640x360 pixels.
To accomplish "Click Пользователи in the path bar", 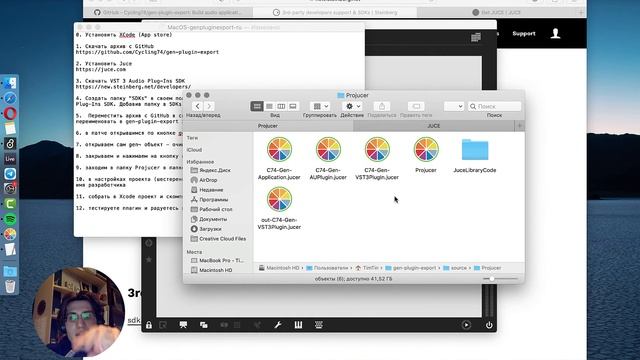I will (327, 268).
